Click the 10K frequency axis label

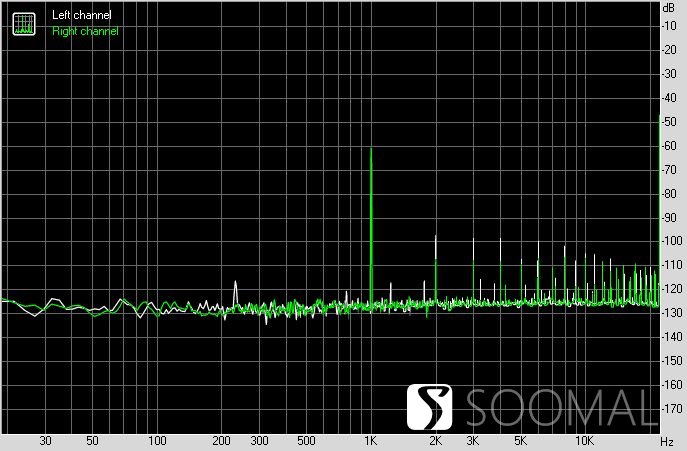pos(584,441)
